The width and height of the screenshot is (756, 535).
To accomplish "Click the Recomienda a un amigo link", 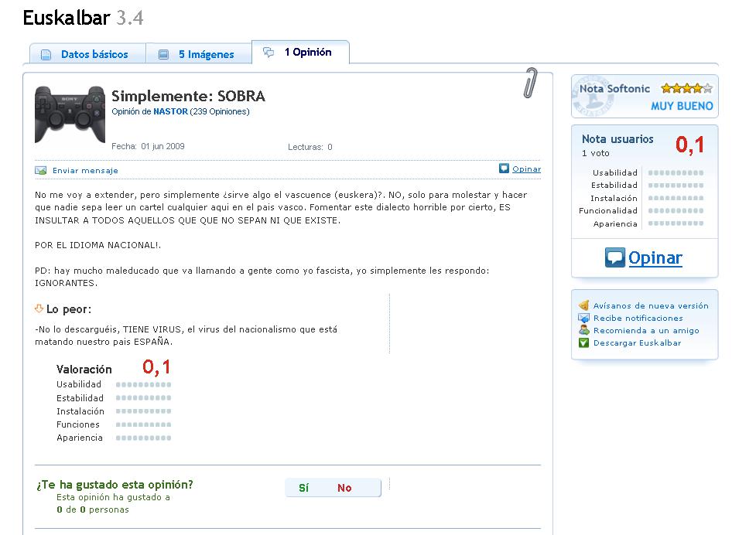I will click(646, 330).
